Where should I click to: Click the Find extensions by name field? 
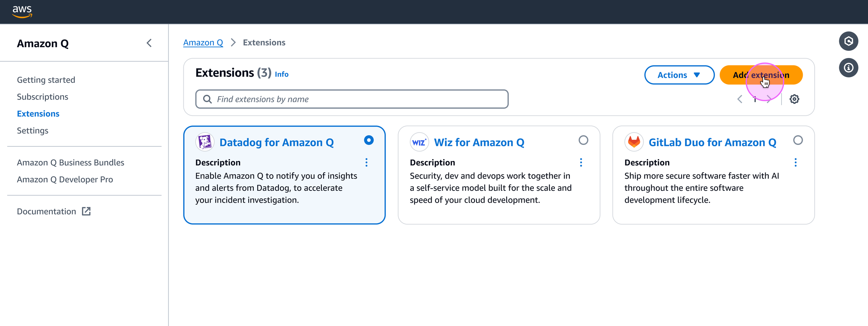pyautogui.click(x=352, y=99)
